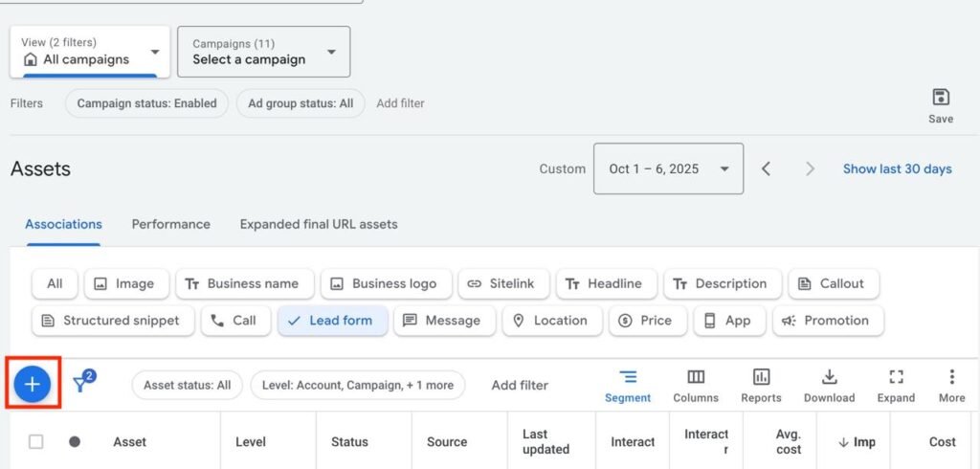
Task: Download the assets table
Action: point(829,385)
